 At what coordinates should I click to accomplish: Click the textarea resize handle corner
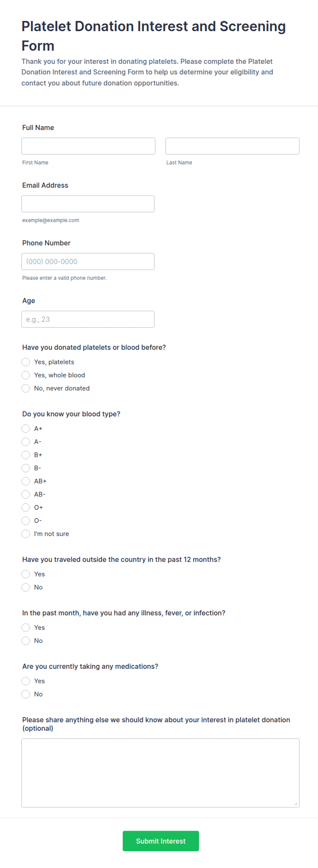(x=296, y=804)
